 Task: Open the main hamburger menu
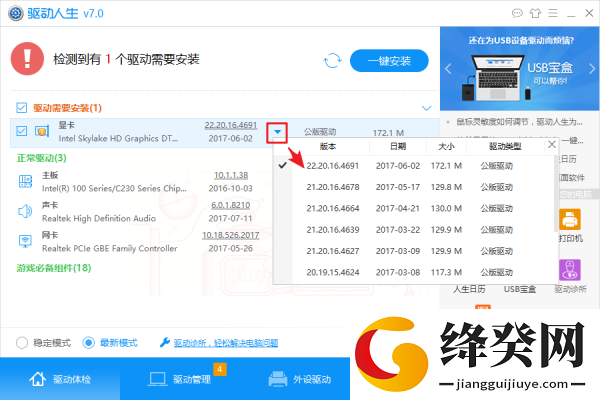[x=553, y=13]
